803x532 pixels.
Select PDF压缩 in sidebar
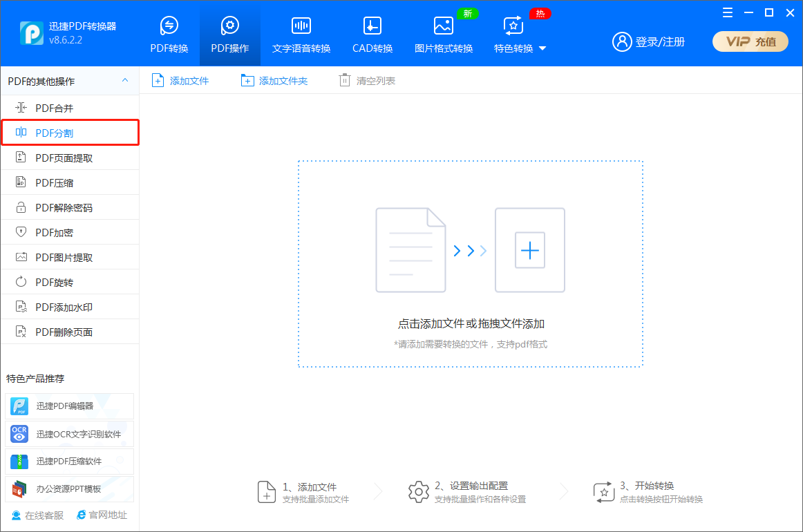click(x=70, y=183)
